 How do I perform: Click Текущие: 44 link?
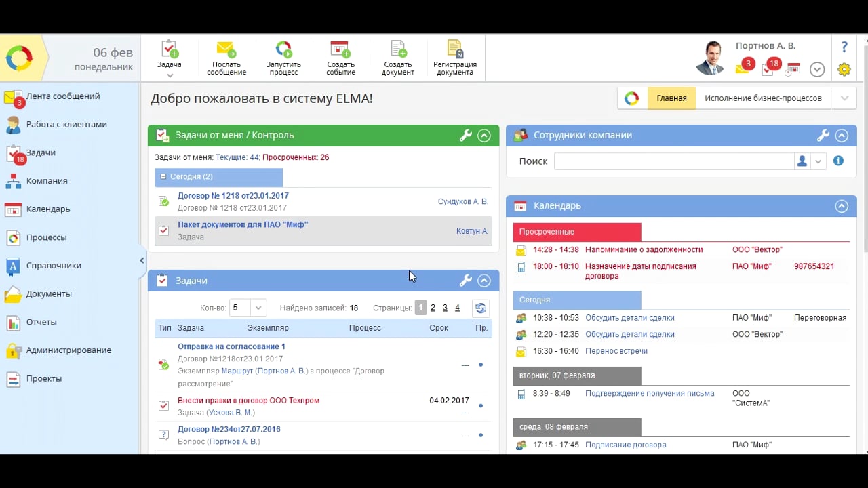click(237, 157)
